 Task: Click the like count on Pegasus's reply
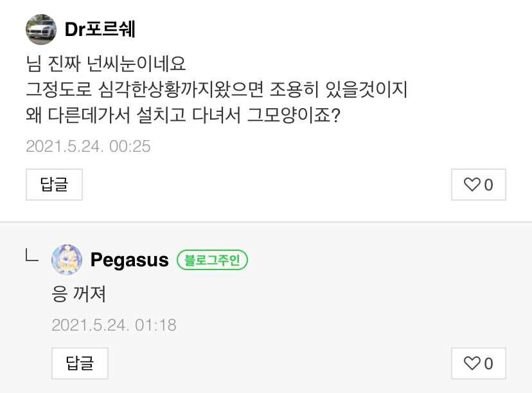(x=488, y=364)
